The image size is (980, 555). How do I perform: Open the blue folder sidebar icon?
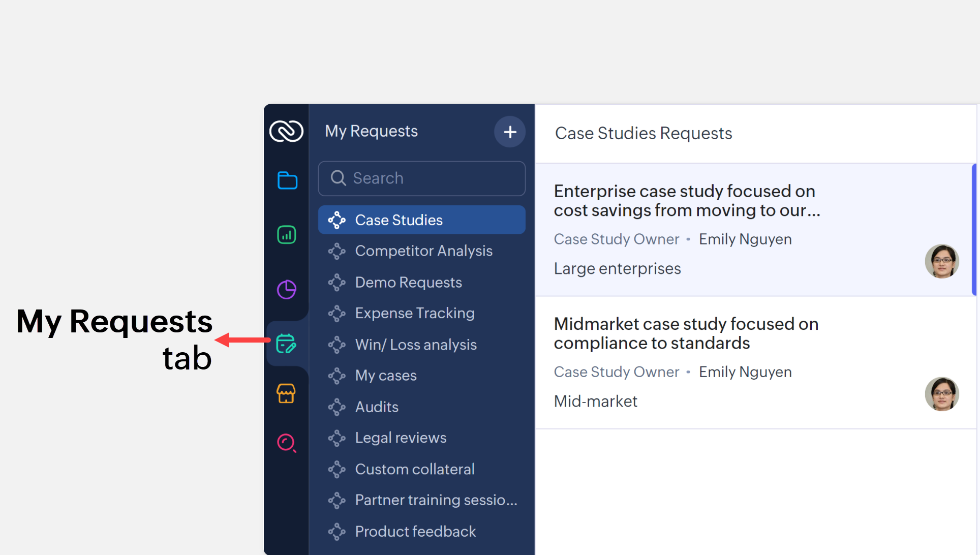point(287,180)
